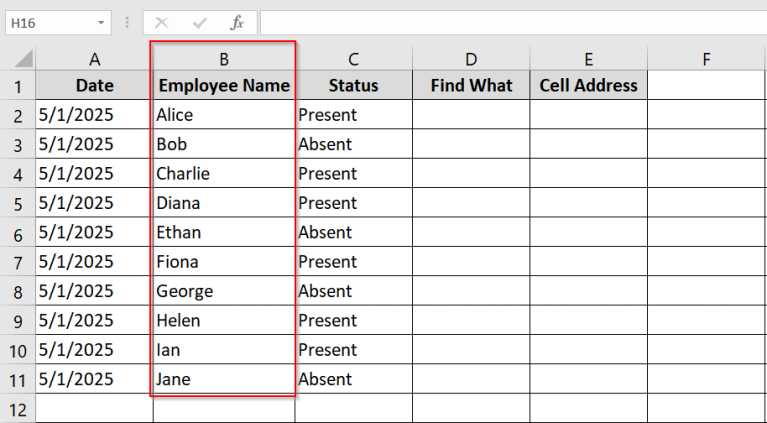
Task: Click the Cancel (X) formula bar icon
Action: point(162,22)
